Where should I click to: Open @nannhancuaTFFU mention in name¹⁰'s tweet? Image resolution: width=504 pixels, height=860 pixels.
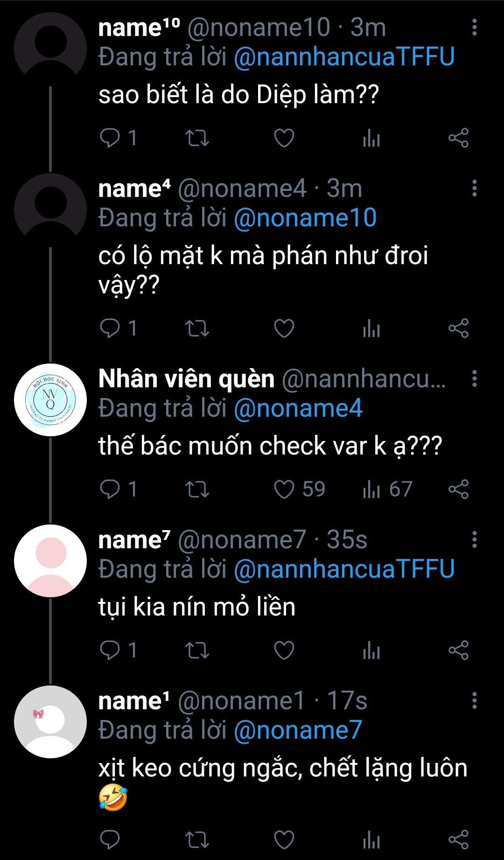pyautogui.click(x=344, y=57)
